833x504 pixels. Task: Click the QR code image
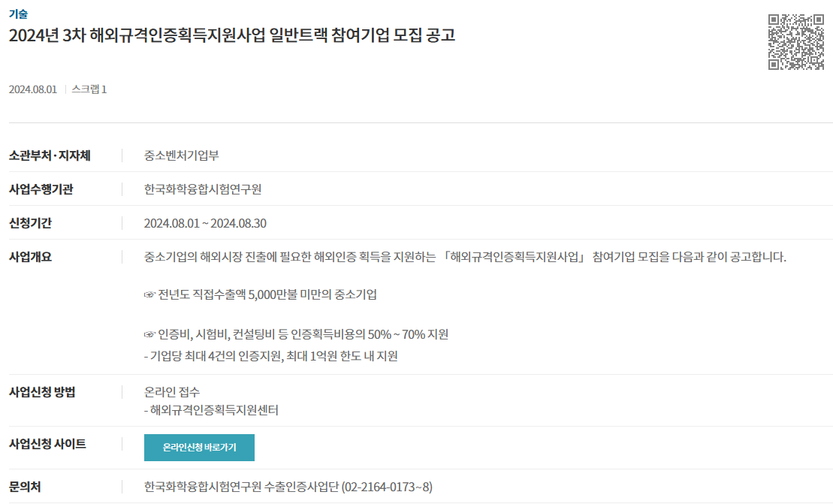pos(795,42)
